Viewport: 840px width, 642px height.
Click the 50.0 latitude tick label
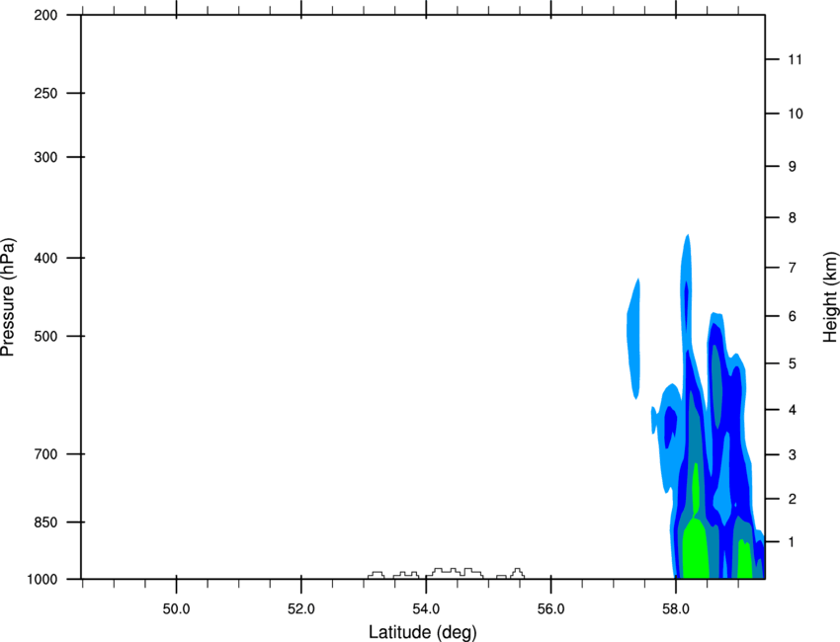(x=176, y=609)
